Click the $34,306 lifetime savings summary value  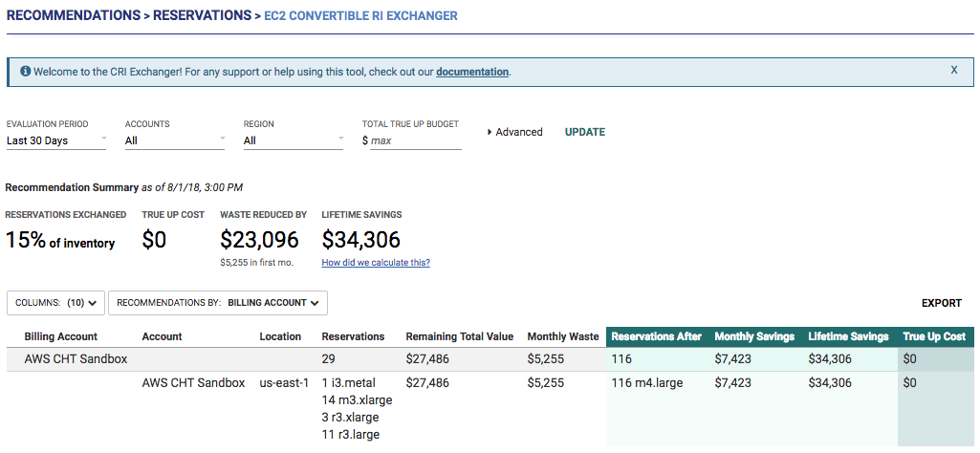361,240
